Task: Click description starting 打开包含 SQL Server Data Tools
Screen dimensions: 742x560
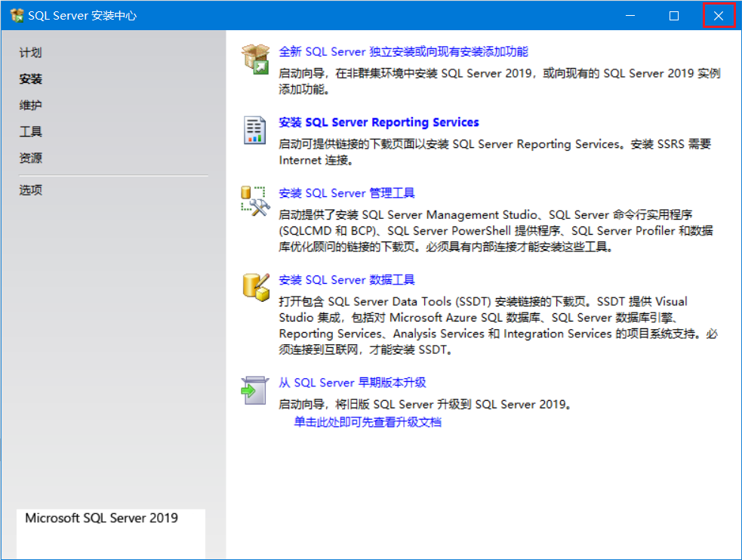Action: click(498, 325)
